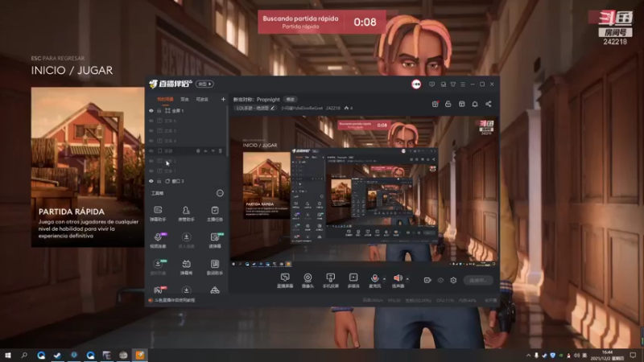Click the lock icon in header row
The image size is (644, 362).
448,104
